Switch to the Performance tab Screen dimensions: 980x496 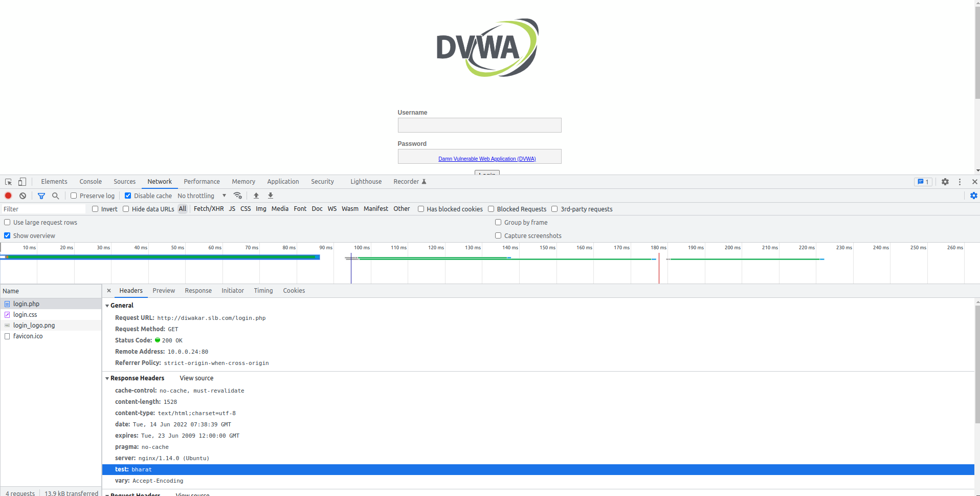click(x=202, y=182)
